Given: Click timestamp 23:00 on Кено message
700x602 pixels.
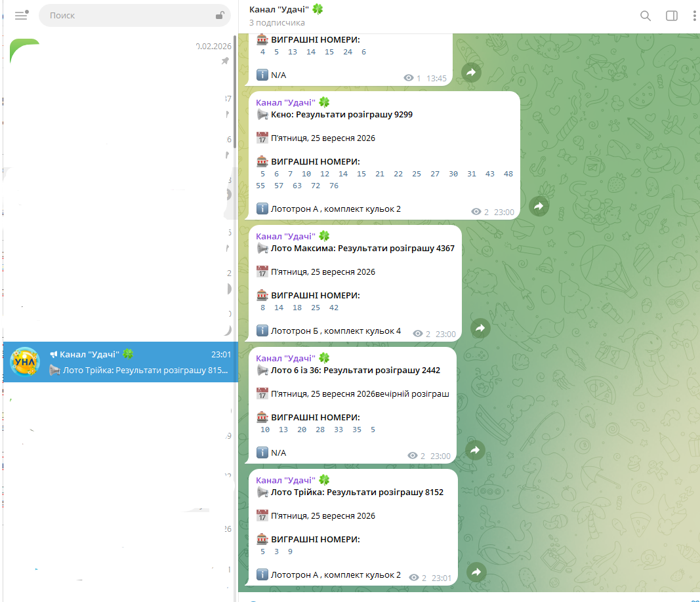Looking at the screenshot, I should pos(504,212).
